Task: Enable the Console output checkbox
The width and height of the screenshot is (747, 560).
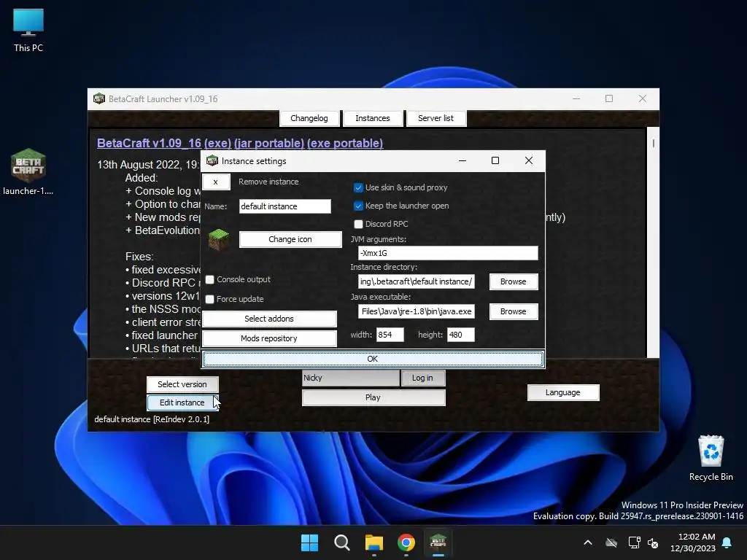Action: (x=209, y=279)
